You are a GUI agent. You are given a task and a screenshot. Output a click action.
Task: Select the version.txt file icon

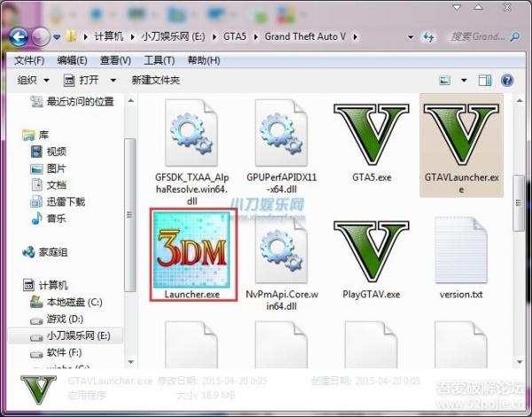pyautogui.click(x=461, y=250)
